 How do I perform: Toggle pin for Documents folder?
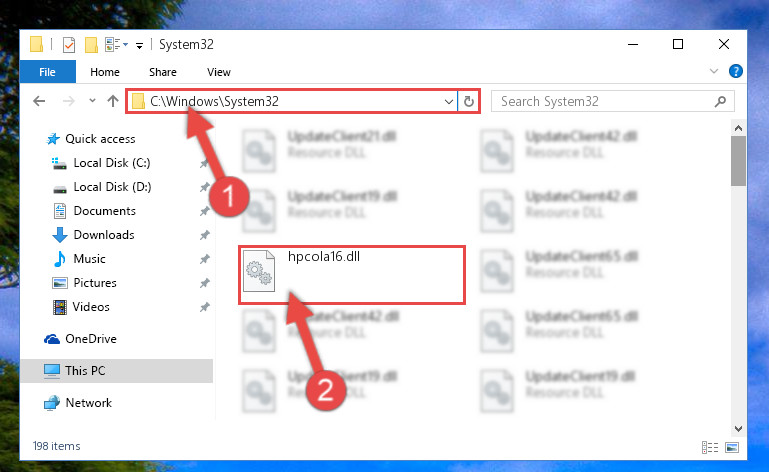pos(205,211)
